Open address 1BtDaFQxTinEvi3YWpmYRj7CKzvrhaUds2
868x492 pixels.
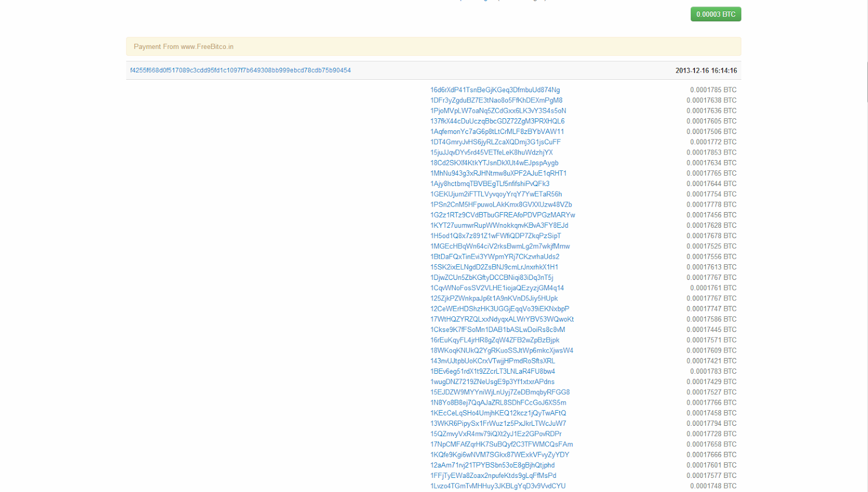tap(495, 257)
